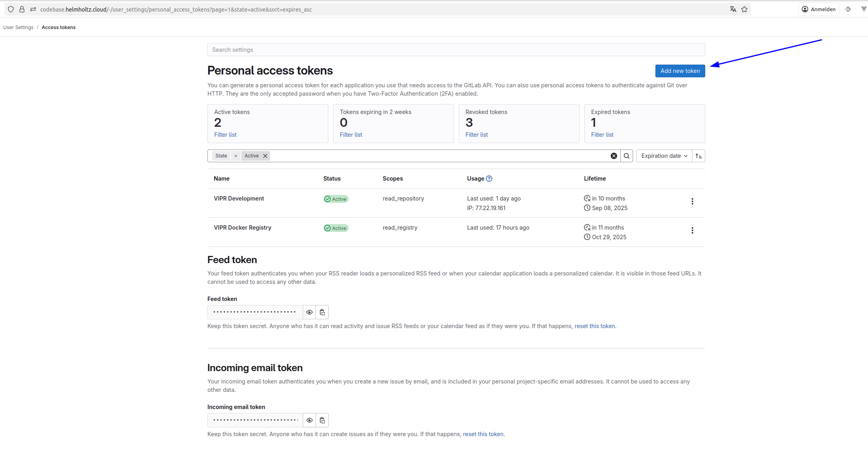The height and width of the screenshot is (474, 868).
Task: Clear all filters with the round X icon
Action: coord(614,156)
